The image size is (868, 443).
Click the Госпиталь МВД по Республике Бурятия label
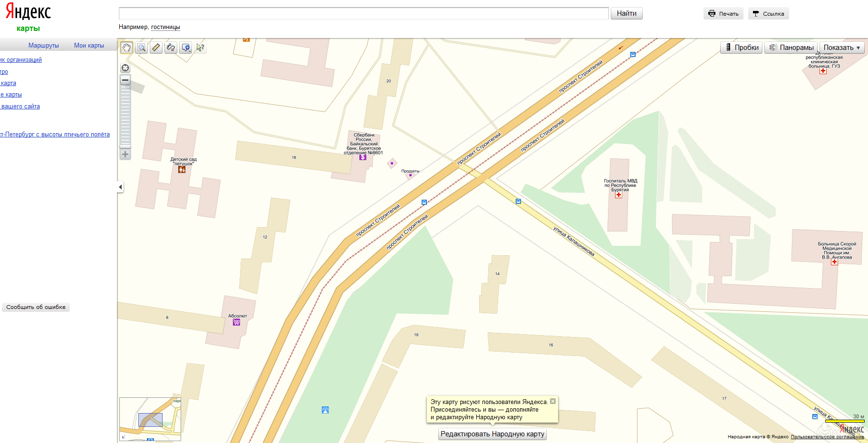pos(620,185)
